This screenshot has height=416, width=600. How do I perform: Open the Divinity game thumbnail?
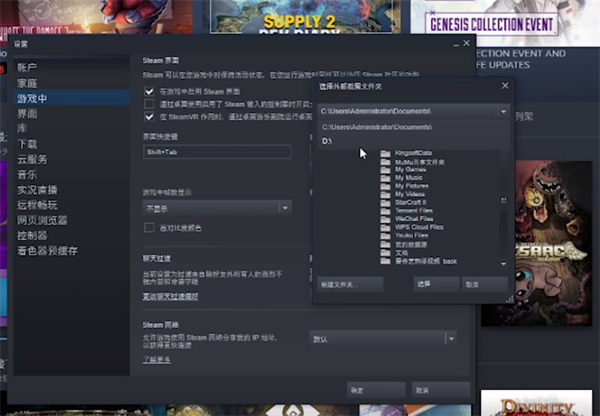pos(536,403)
